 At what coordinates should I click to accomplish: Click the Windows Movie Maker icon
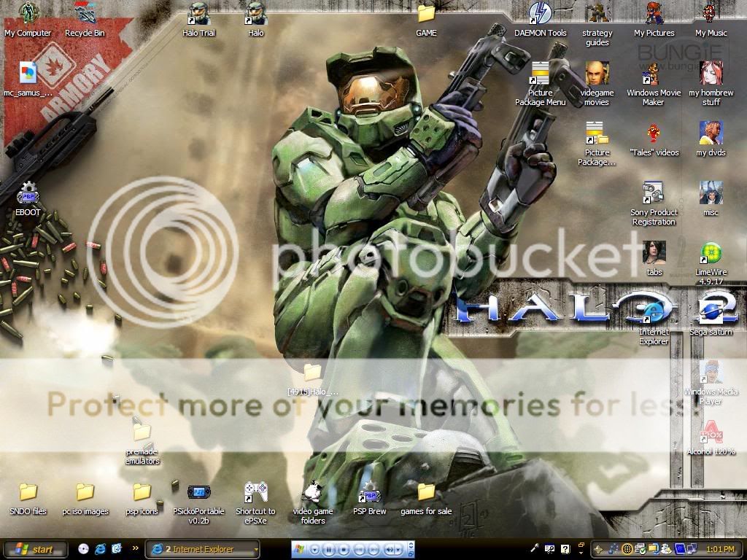[x=653, y=75]
